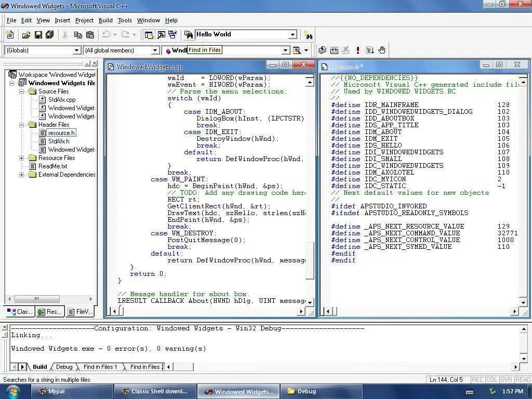This screenshot has height=399, width=532.
Task: Click the New Text File toolbar icon
Action: pos(10,35)
